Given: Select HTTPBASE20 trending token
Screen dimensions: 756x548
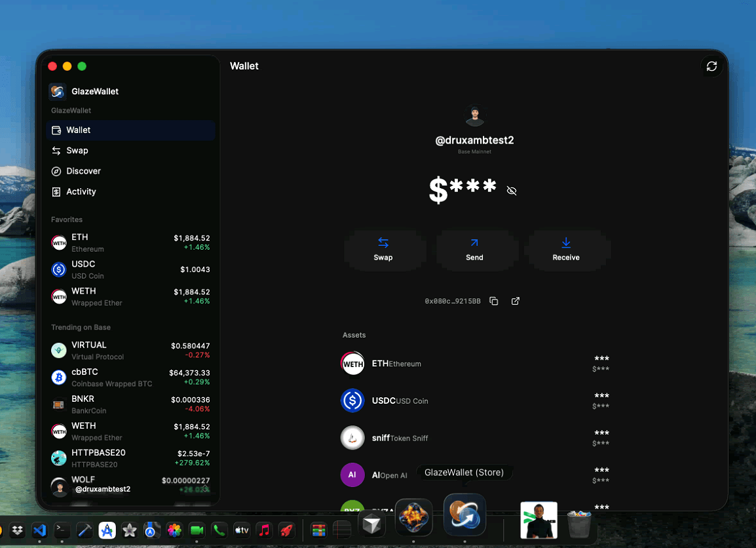Looking at the screenshot, I should 130,458.
